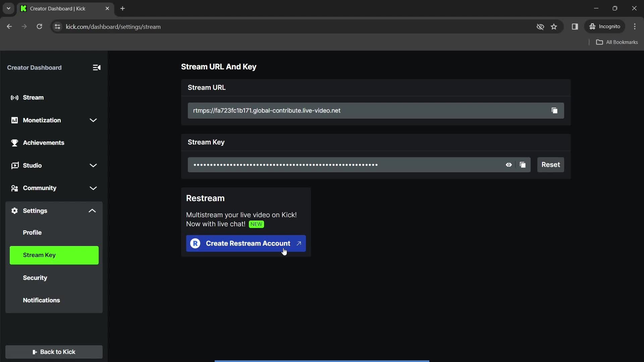The width and height of the screenshot is (644, 362).
Task: Select the Security settings menu item
Action: [x=35, y=278]
